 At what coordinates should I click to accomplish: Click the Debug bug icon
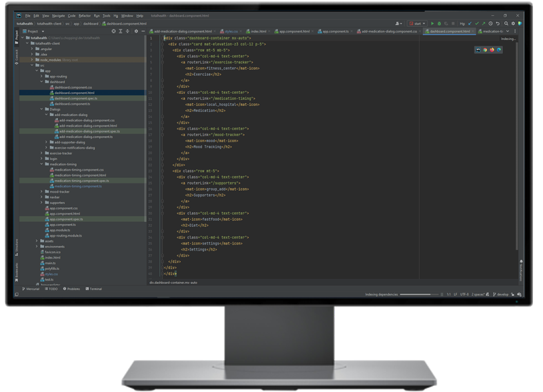[x=439, y=23]
